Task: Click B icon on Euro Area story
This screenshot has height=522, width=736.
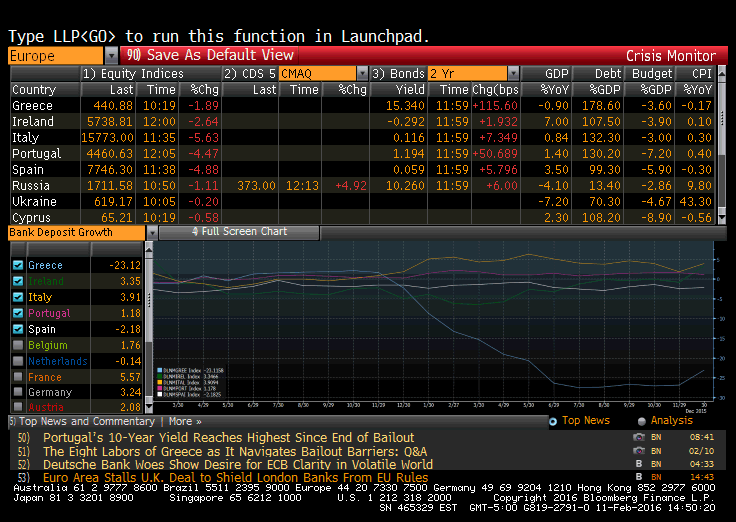Action: (x=639, y=477)
